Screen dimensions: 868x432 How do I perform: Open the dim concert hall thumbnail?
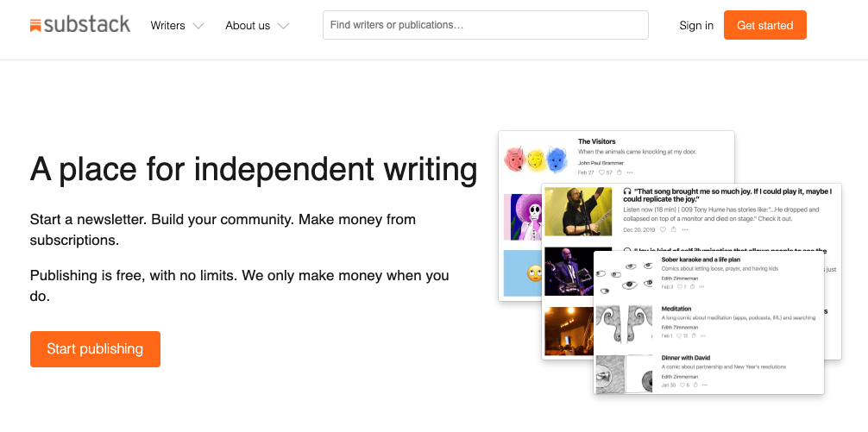tap(569, 331)
